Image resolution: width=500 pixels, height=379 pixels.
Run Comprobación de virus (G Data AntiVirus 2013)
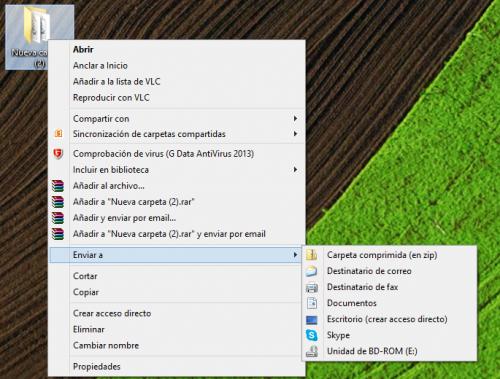(177, 154)
